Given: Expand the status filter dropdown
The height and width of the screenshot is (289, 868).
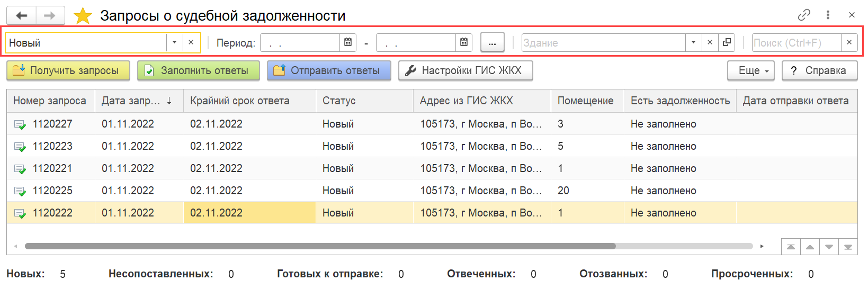Looking at the screenshot, I should coord(174,42).
